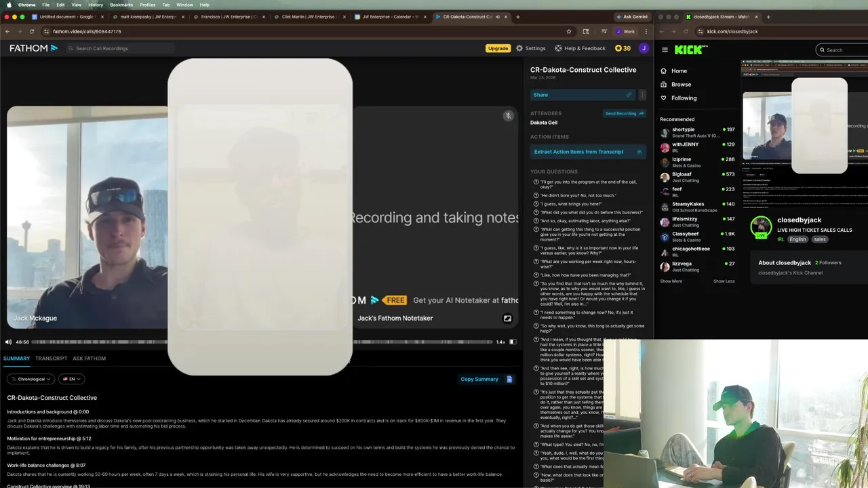Switch to the ASK FATHOM tab
Viewport: 868px width, 488px height.
click(90, 358)
